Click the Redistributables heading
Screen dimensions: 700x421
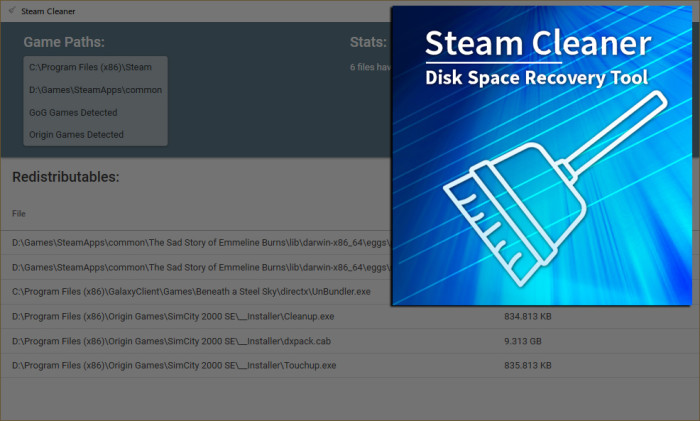click(66, 177)
